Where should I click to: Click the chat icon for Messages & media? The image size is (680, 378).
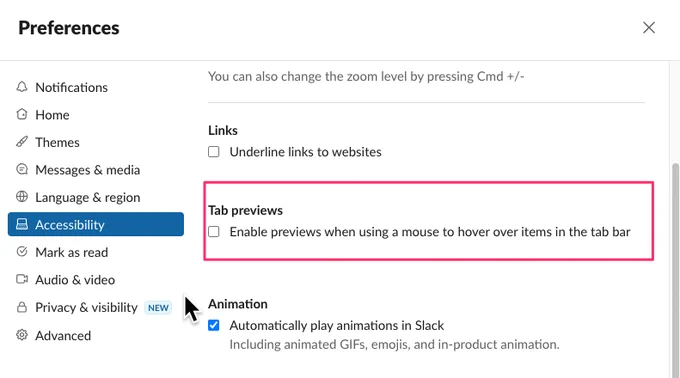pyautogui.click(x=22, y=169)
